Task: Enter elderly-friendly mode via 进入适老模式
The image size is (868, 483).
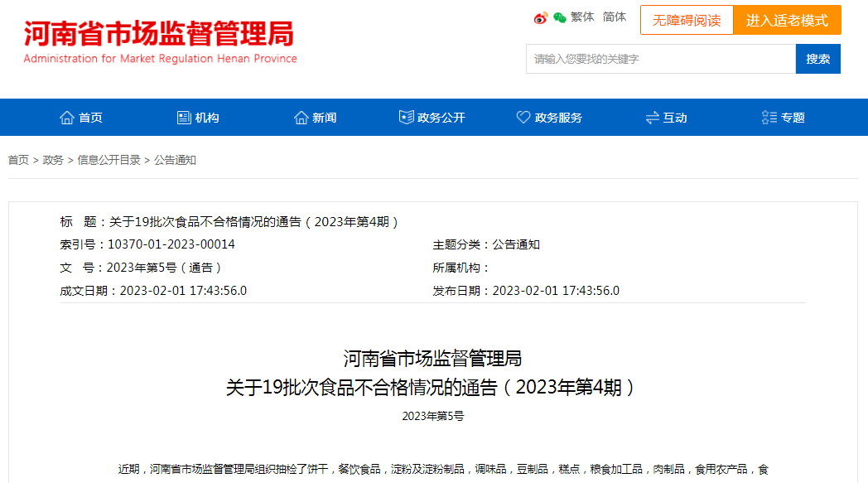Action: [787, 21]
